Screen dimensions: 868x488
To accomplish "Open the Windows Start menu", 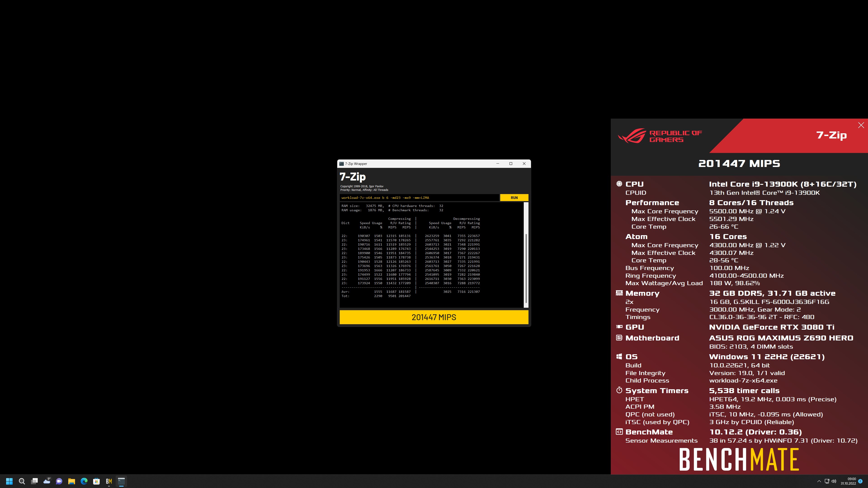I will point(9,481).
